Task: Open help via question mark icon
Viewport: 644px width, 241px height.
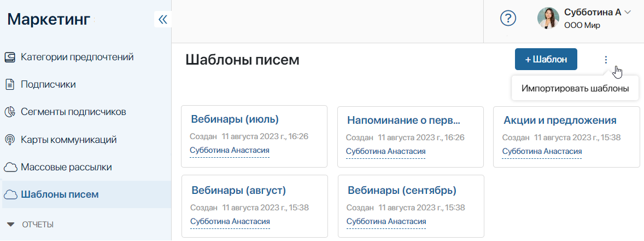Action: click(x=508, y=18)
